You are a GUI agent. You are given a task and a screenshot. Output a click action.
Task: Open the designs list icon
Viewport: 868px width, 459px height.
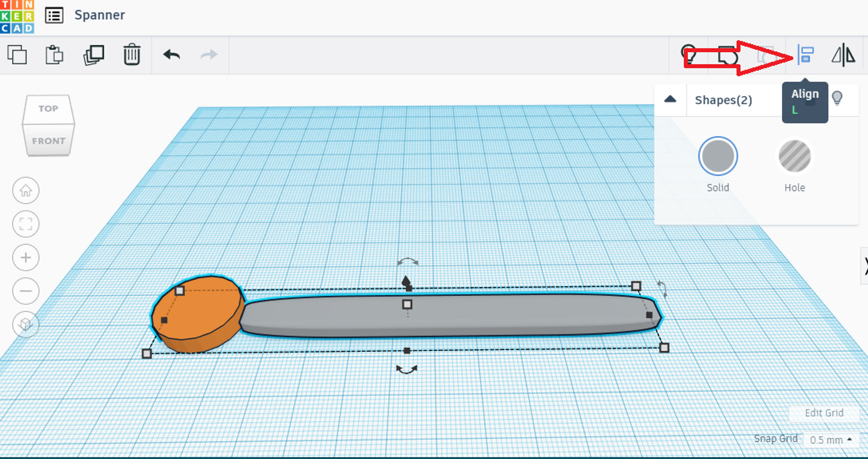tap(54, 16)
